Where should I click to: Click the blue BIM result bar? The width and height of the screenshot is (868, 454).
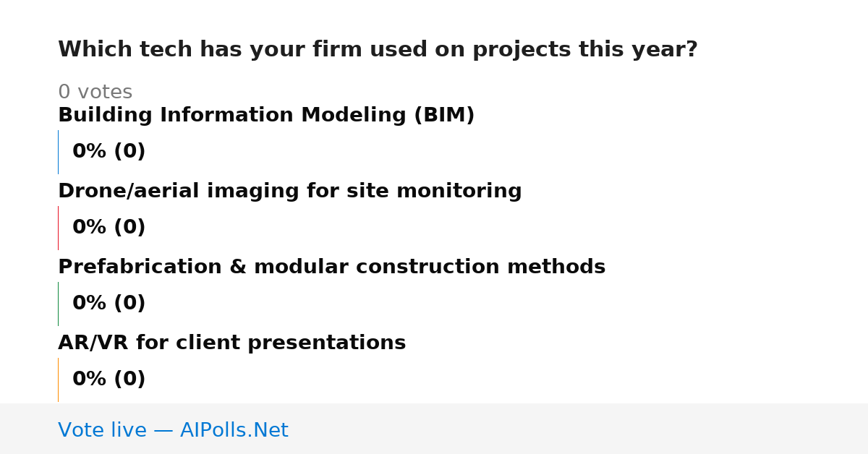[x=58, y=152]
